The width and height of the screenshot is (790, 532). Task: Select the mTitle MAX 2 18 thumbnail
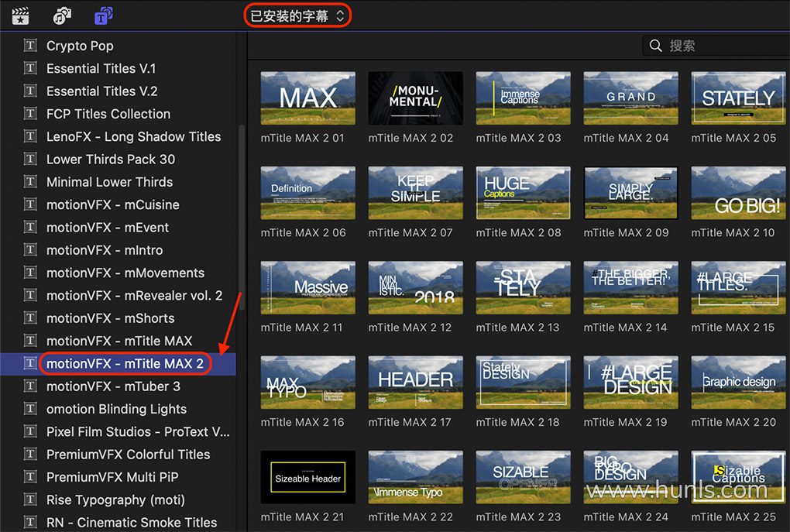524,383
